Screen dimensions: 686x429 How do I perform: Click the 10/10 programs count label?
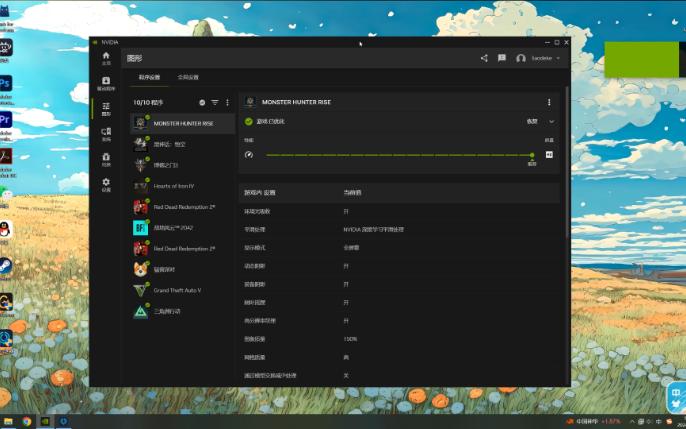[148, 102]
